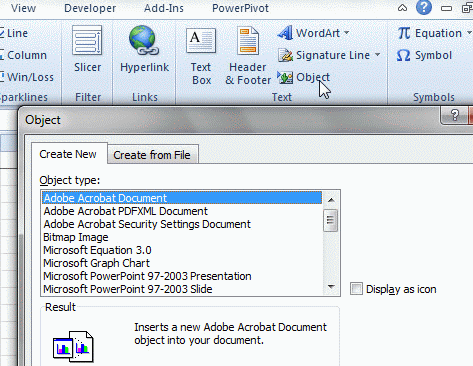Enable Display as icon checkbox
The height and width of the screenshot is (366, 473).
coord(356,289)
